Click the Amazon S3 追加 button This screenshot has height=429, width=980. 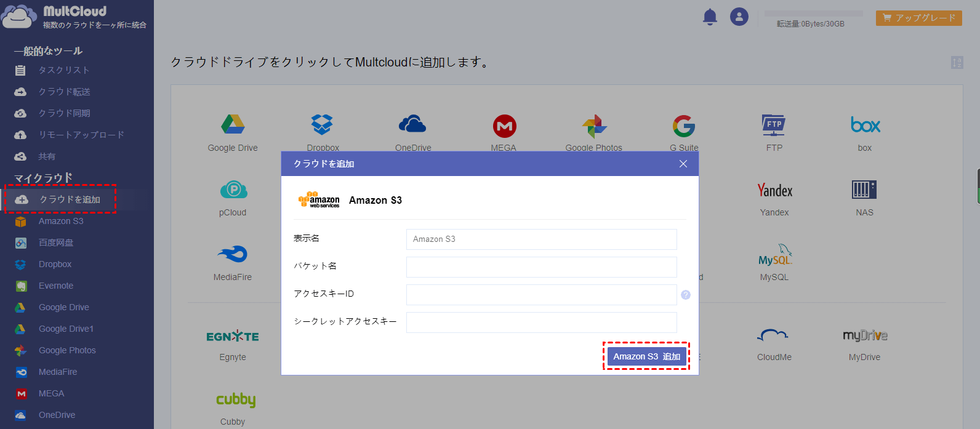pyautogui.click(x=646, y=356)
